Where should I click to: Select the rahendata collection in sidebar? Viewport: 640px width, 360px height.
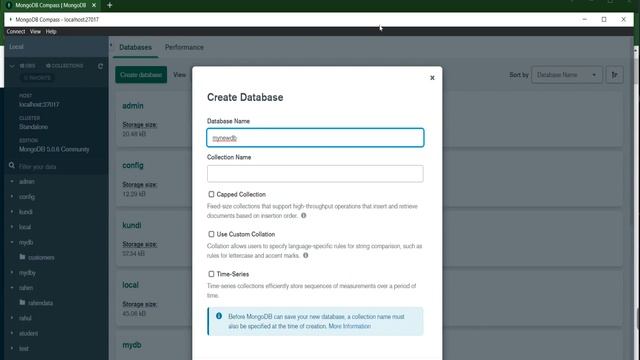[x=41, y=303]
